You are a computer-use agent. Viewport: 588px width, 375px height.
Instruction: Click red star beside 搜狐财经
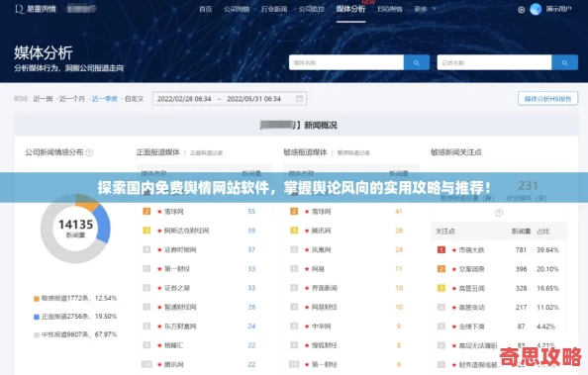coord(307,345)
